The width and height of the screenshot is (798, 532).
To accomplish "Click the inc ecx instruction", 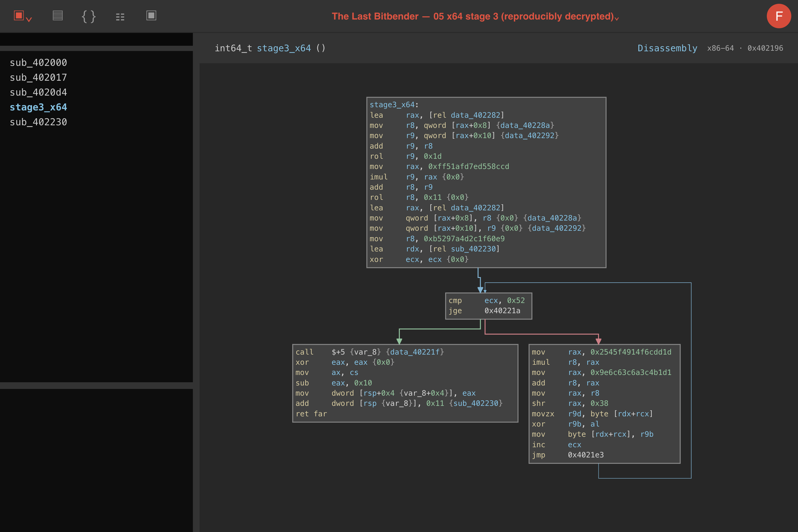I will (x=556, y=445).
